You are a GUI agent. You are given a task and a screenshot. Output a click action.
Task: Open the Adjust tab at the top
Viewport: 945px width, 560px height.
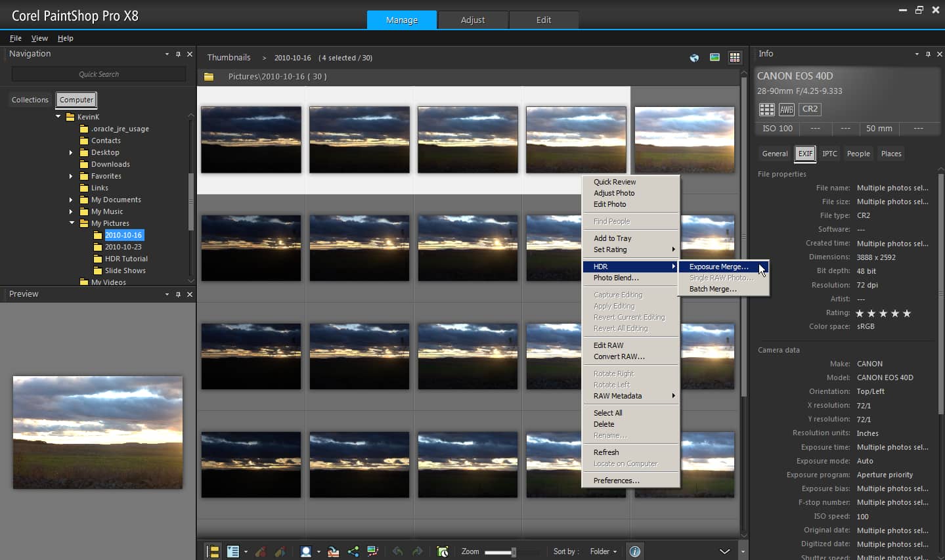pos(472,20)
